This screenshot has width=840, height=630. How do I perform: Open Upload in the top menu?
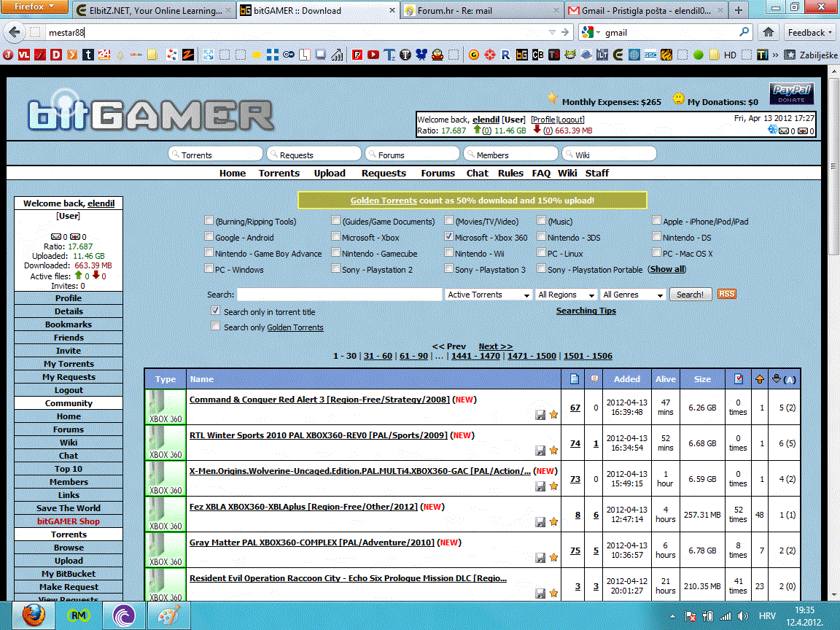[330, 173]
